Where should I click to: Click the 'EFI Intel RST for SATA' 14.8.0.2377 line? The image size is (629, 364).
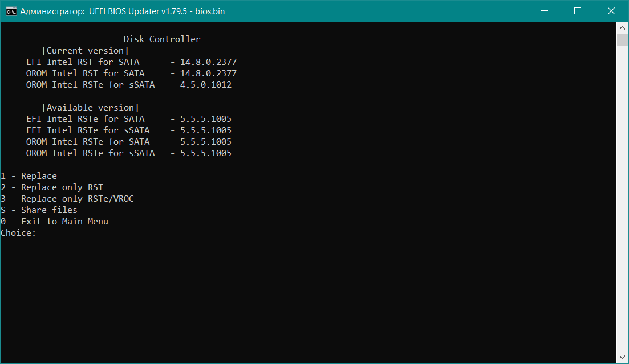[x=131, y=62]
